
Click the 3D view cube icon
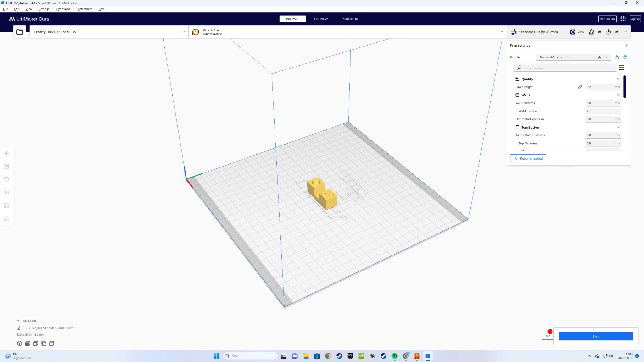pos(19,343)
